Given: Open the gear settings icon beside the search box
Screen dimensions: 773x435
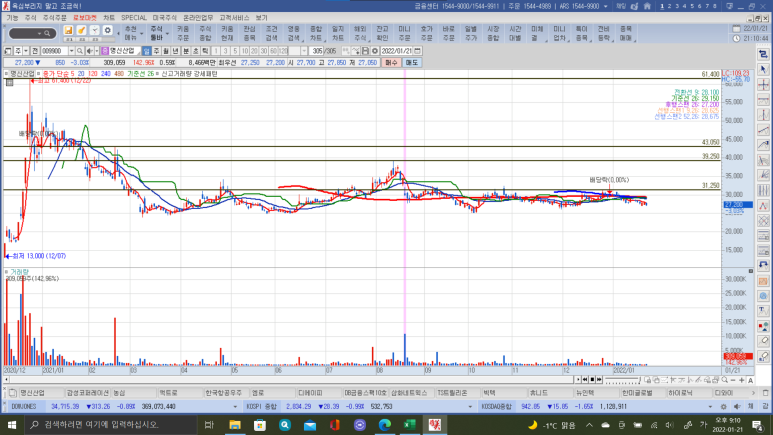Looking at the screenshot, I should 107,31.
